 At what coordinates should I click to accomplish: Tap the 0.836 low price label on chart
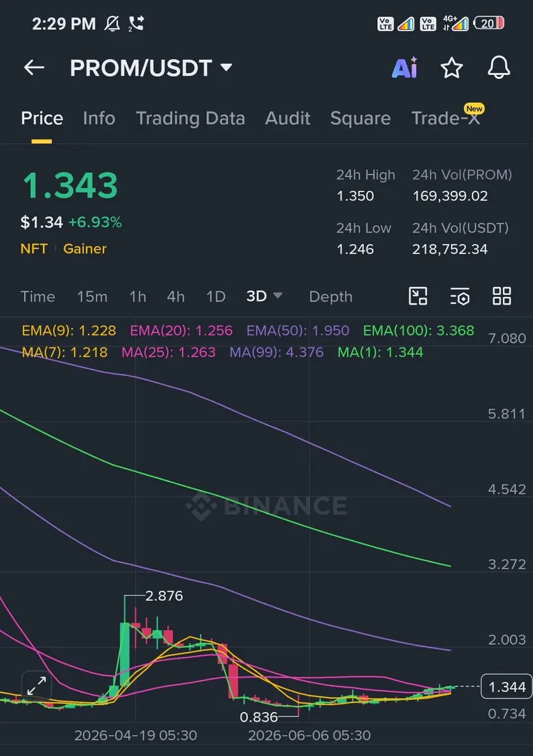tap(259, 717)
